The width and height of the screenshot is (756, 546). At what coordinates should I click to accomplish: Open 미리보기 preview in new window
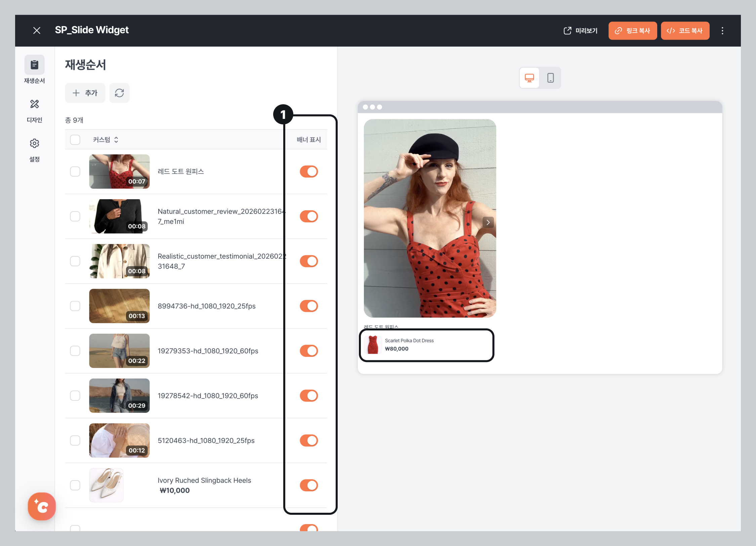pos(581,31)
